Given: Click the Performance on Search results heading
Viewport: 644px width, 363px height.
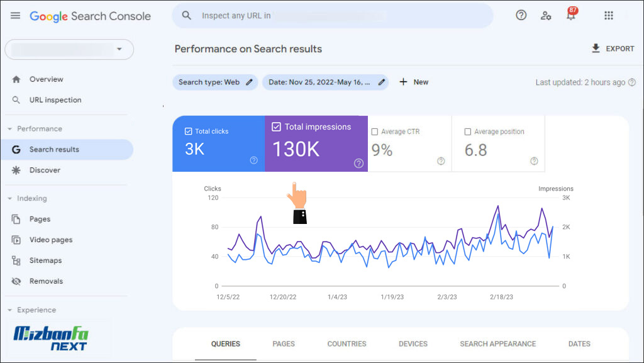Looking at the screenshot, I should point(248,49).
